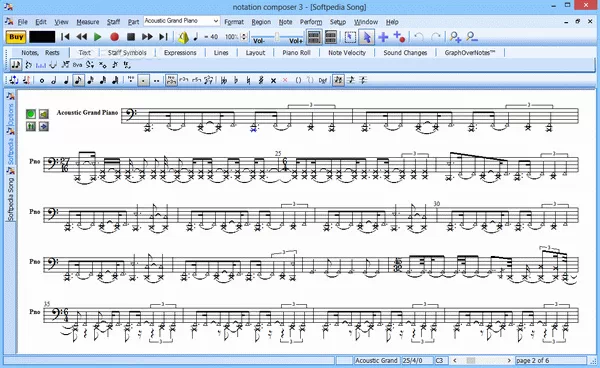Viewport: 600px width, 368px height.
Task: Stop playback with the square Stop button
Action: coord(131,37)
